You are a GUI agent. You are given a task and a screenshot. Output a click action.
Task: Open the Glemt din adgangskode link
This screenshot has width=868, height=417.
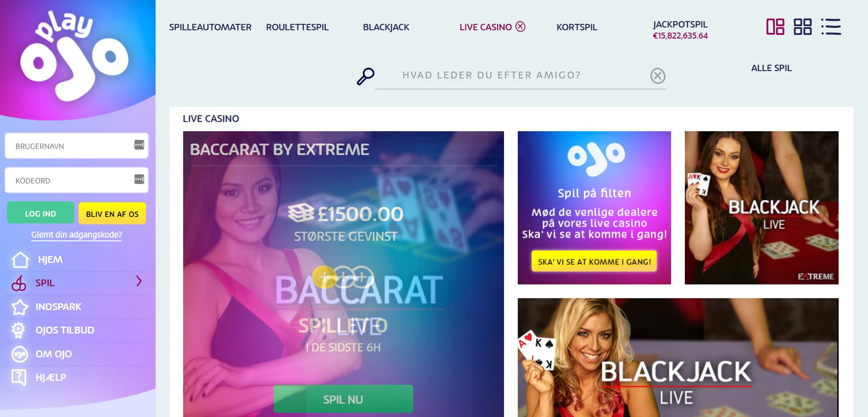(77, 235)
